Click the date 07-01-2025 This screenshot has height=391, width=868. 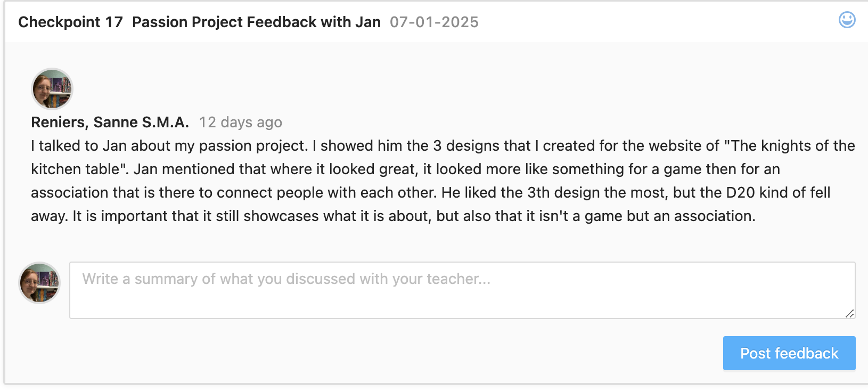pos(434,22)
